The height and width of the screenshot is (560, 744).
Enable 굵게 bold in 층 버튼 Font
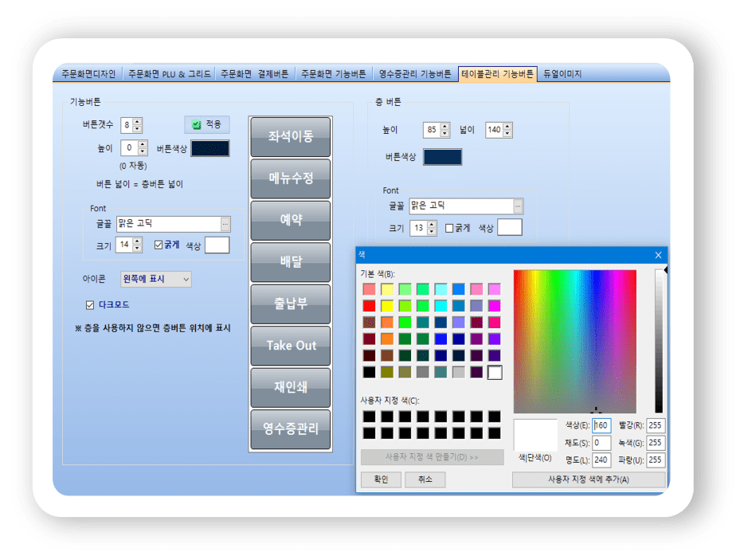pos(449,228)
